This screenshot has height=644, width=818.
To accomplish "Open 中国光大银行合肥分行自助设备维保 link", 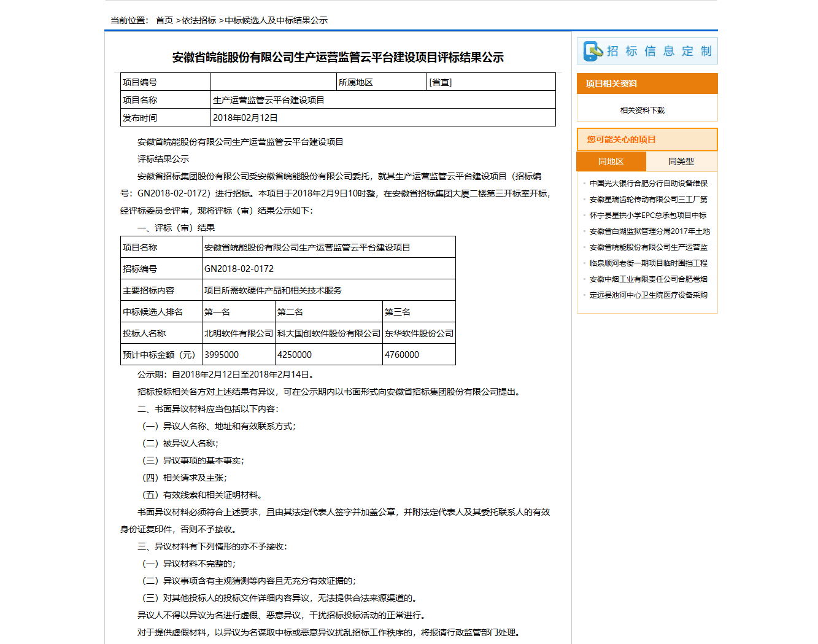I will point(649,183).
